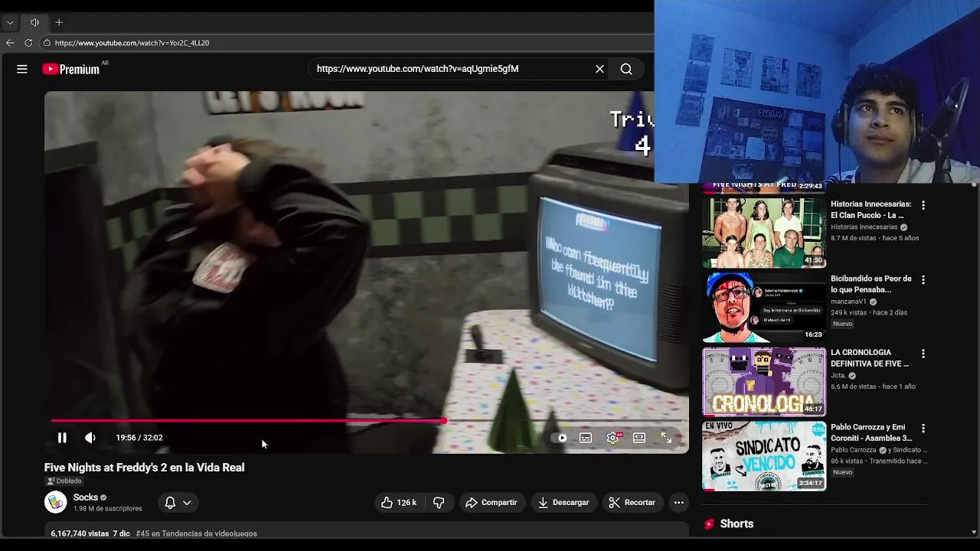Click the 19:56 / 32:02 time display
Image resolution: width=980 pixels, height=551 pixels.
point(139,438)
